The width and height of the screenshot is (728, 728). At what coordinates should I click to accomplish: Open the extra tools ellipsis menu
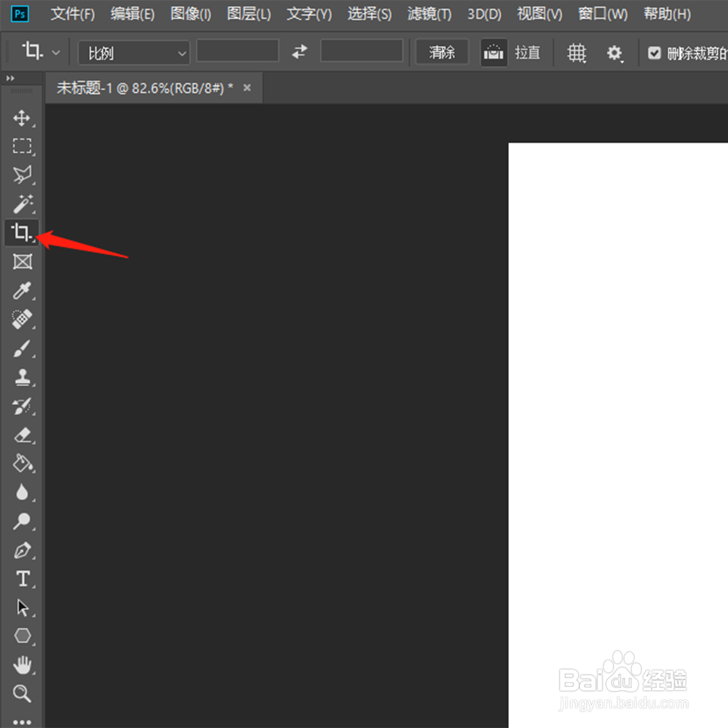click(22, 721)
